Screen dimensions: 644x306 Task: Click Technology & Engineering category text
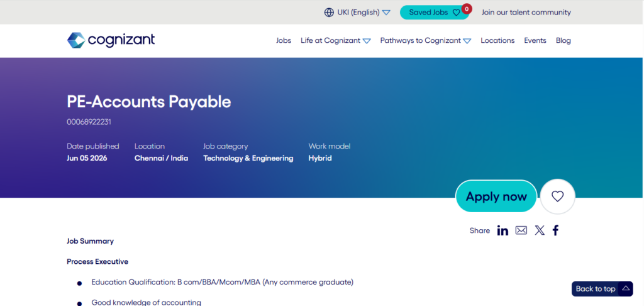click(248, 158)
